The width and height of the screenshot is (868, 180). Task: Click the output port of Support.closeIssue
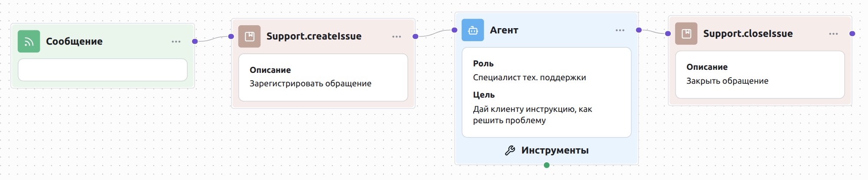point(852,33)
